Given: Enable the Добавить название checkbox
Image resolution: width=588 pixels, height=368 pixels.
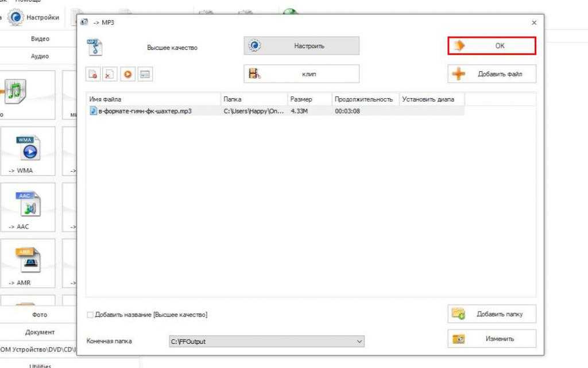Looking at the screenshot, I should tap(90, 315).
